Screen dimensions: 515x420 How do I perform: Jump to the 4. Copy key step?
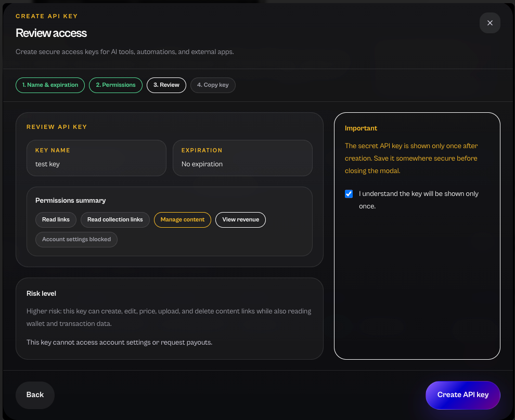point(213,85)
